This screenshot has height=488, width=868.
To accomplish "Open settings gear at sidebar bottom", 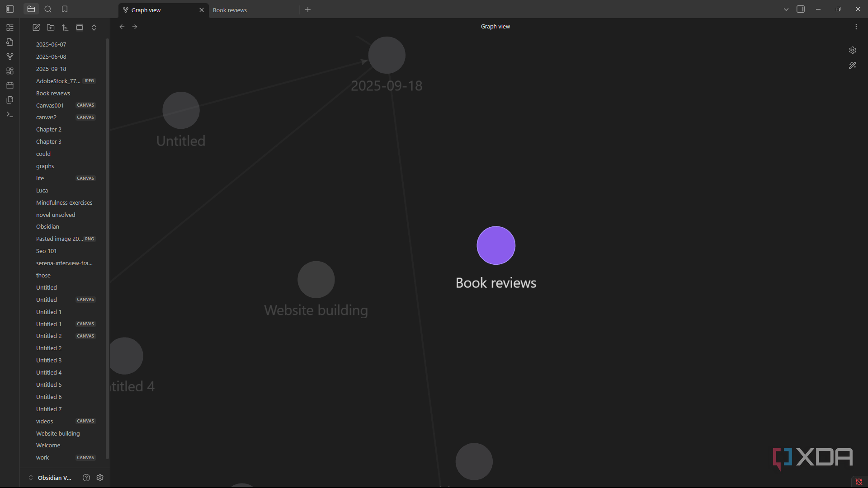I will (x=100, y=478).
